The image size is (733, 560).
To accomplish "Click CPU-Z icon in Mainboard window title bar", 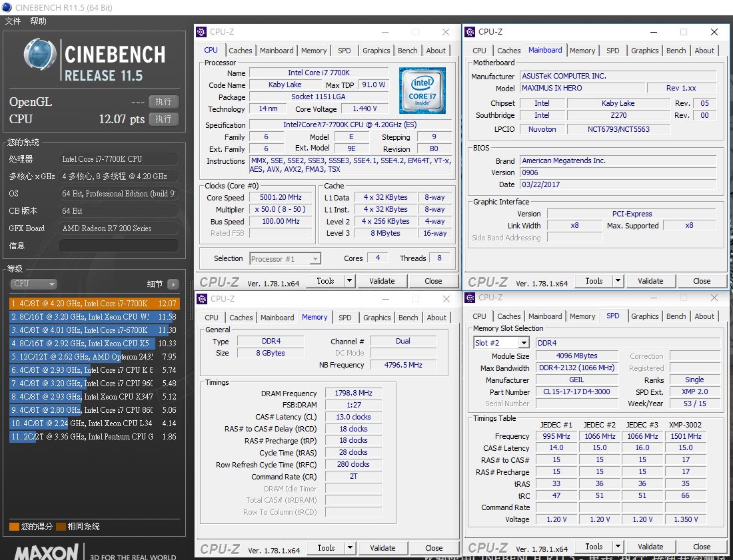I will [x=470, y=32].
